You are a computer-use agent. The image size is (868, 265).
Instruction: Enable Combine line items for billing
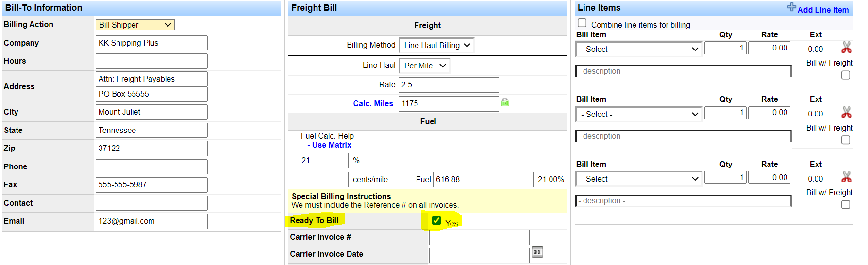(x=582, y=23)
